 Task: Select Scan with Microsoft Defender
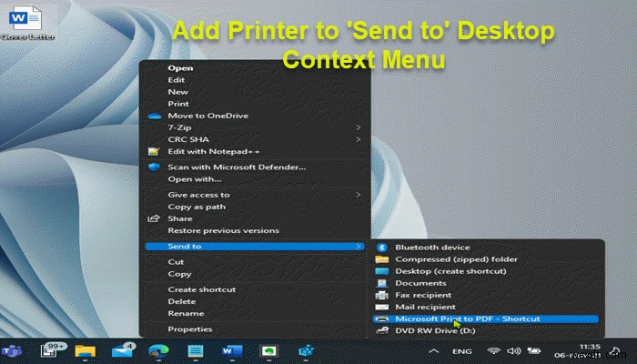(237, 167)
